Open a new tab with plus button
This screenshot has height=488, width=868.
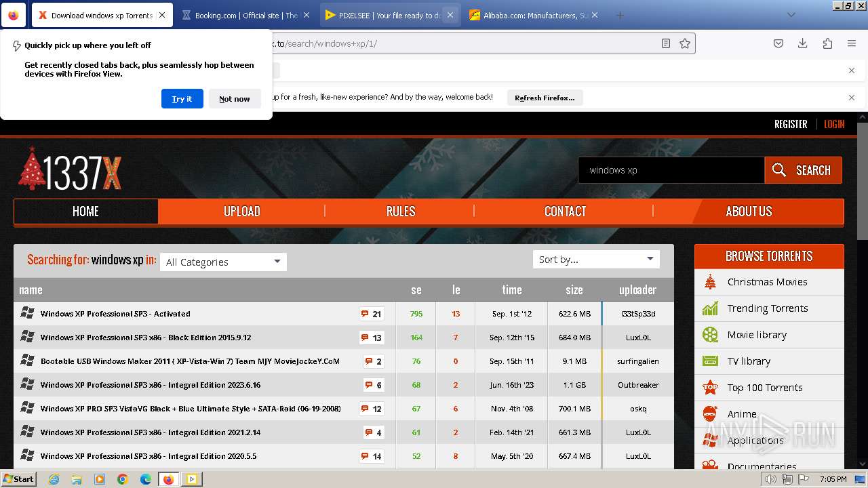[x=619, y=15]
